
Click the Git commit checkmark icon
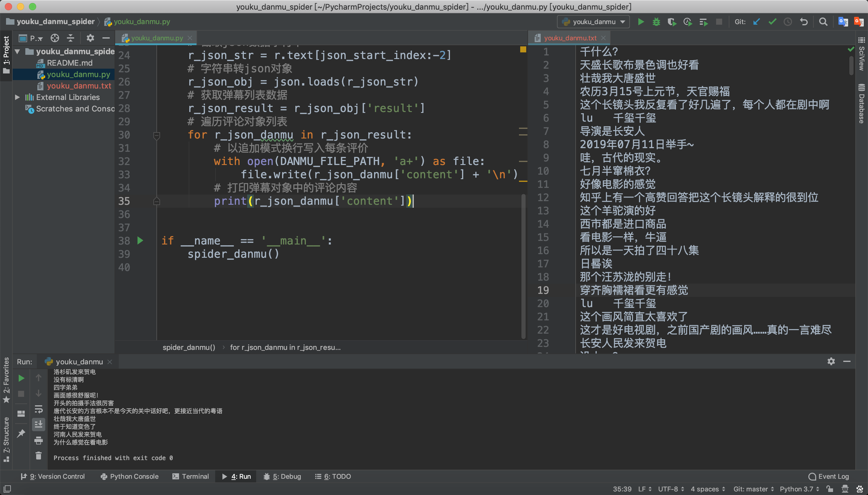[x=772, y=22]
